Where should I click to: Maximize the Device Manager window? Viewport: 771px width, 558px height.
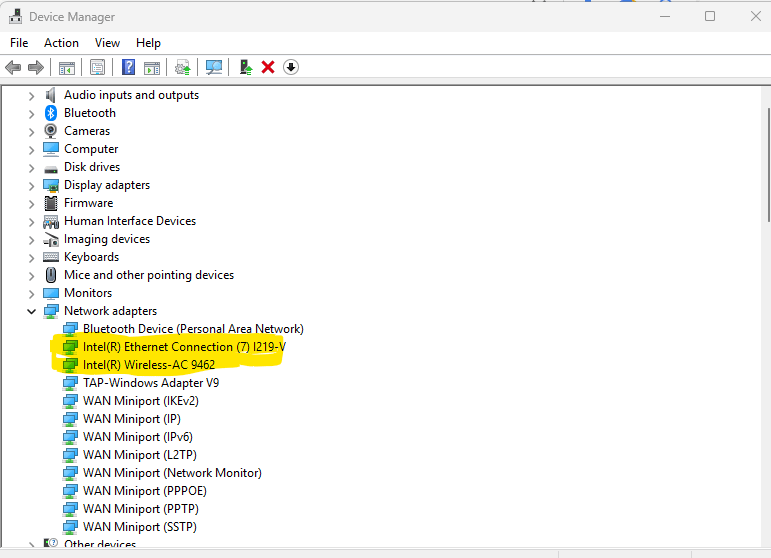coord(710,16)
